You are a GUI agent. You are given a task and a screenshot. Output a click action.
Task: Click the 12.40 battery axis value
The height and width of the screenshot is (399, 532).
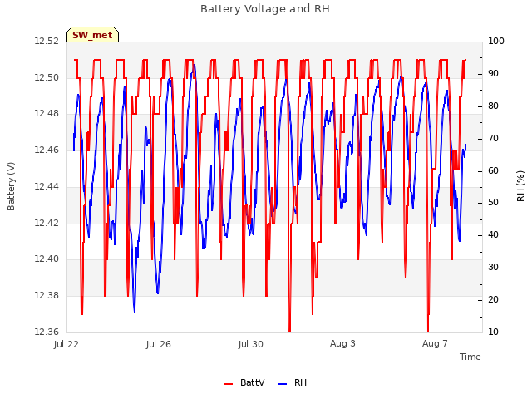point(47,259)
